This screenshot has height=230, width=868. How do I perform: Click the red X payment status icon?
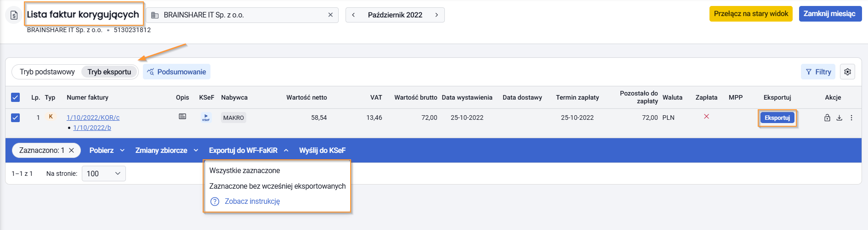coord(707,117)
